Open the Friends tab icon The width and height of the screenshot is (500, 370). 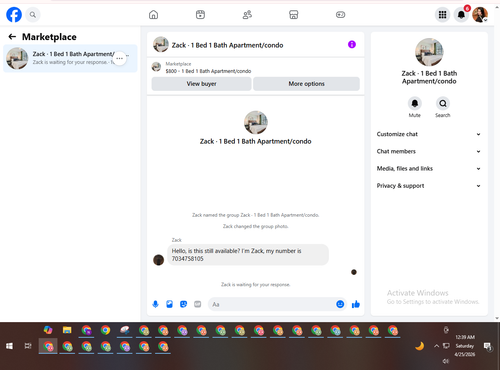(247, 15)
